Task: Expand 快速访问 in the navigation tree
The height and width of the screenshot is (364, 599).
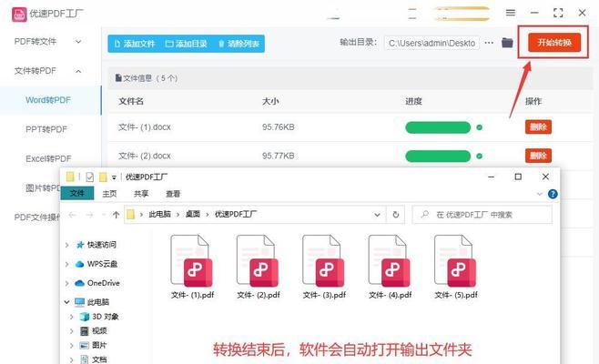Action: click(67, 245)
